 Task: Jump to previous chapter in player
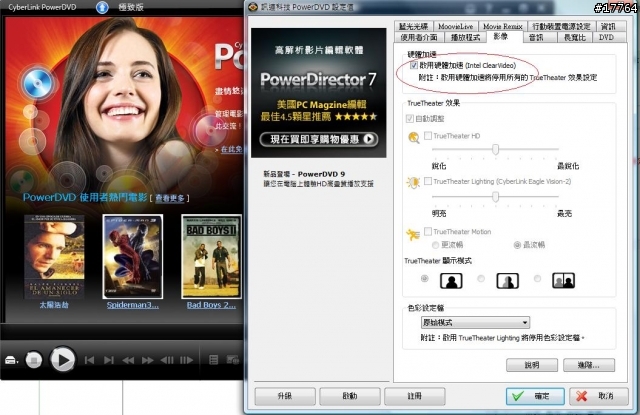point(89,360)
